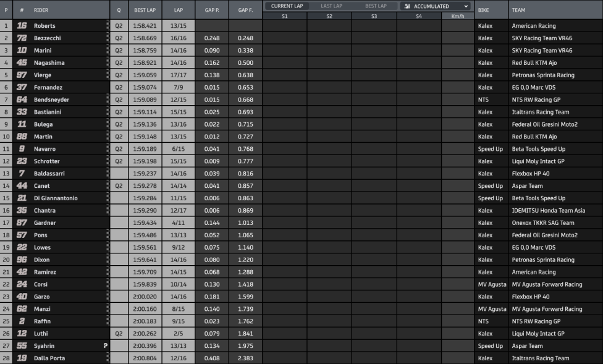Screen dimensions: 603x364
Task: Switch to the LAST LAP view
Action: (332, 6)
